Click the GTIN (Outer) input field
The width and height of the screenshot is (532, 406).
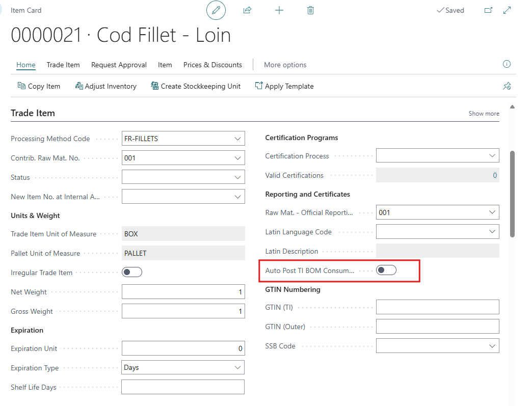click(438, 327)
